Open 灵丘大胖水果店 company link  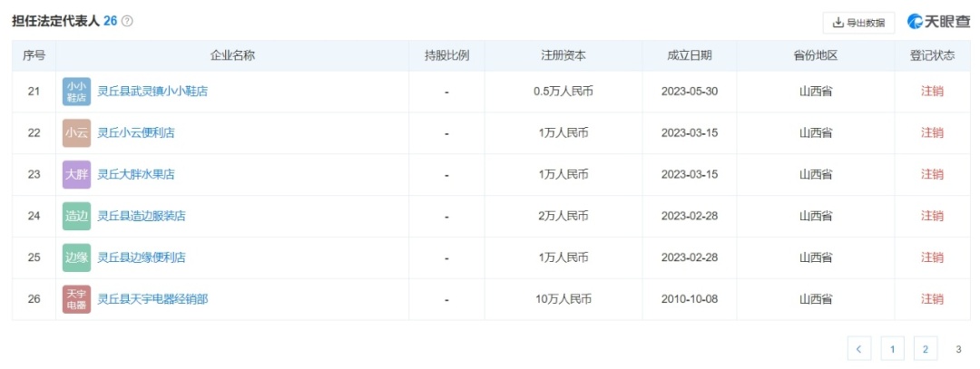(136, 174)
